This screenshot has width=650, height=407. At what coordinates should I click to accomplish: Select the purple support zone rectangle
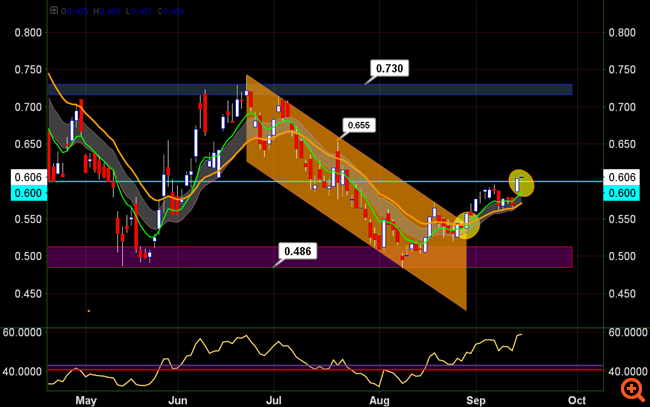200,258
